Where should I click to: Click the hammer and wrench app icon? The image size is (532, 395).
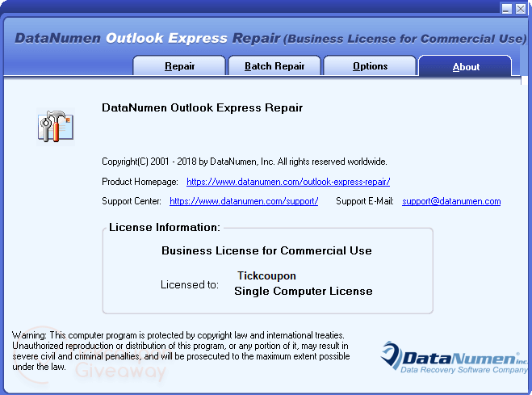click(56, 126)
